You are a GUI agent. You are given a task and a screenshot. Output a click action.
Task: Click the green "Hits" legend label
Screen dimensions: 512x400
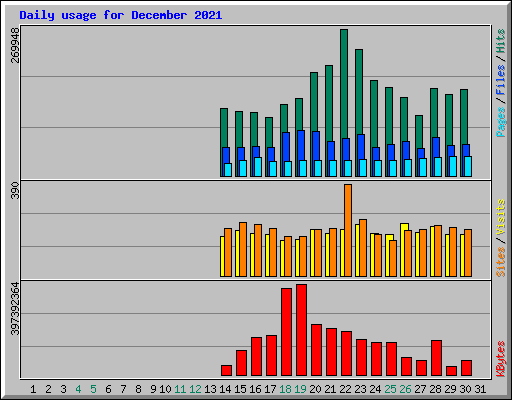[x=501, y=41]
